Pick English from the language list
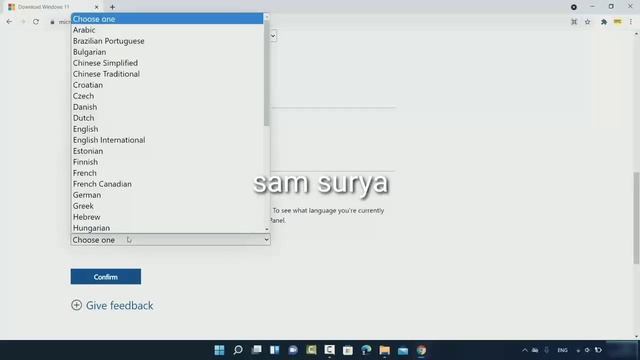This screenshot has height=360, width=640. pos(167,129)
